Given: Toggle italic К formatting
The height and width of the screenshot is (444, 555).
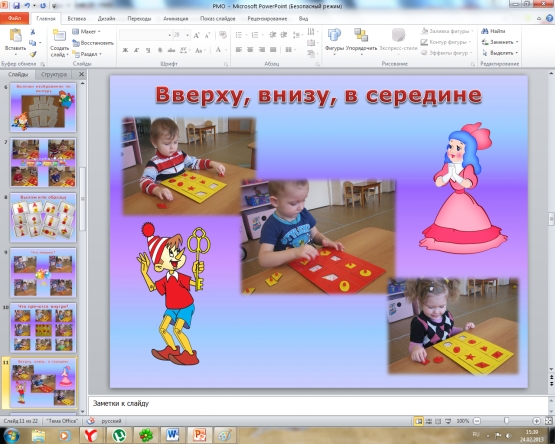Looking at the screenshot, I should (136, 50).
